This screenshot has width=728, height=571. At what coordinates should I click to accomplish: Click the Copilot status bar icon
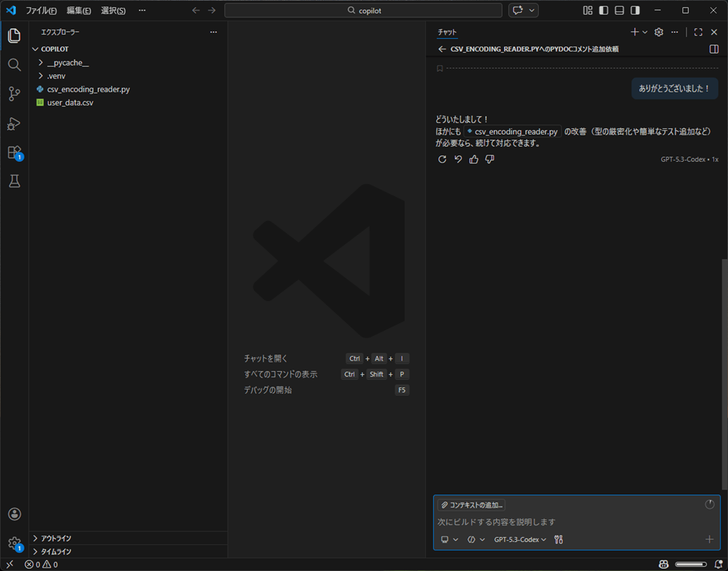click(664, 564)
